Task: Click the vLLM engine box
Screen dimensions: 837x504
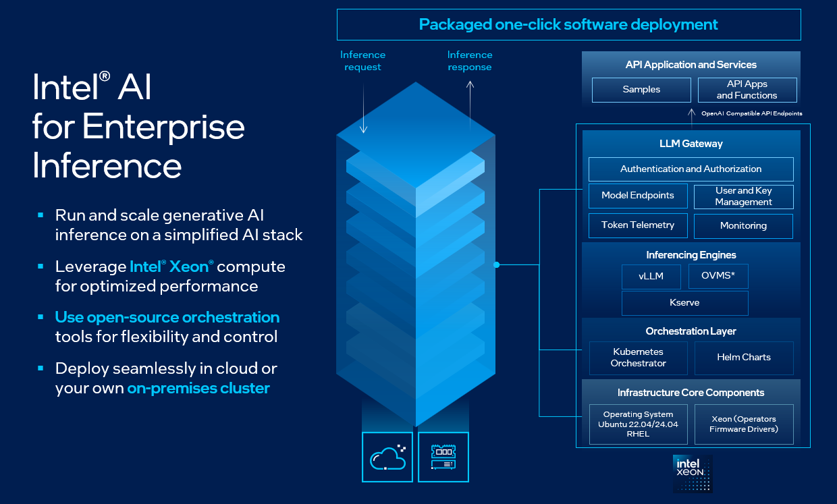Action: (651, 276)
